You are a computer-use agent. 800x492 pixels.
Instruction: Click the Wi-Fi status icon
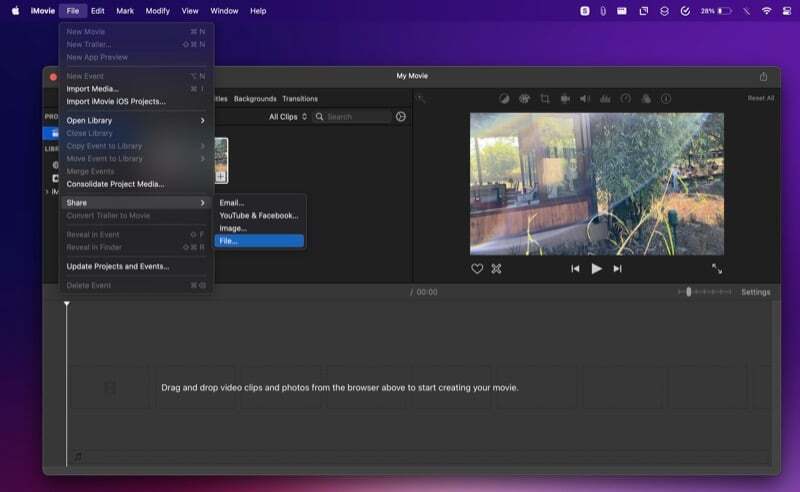tap(766, 11)
